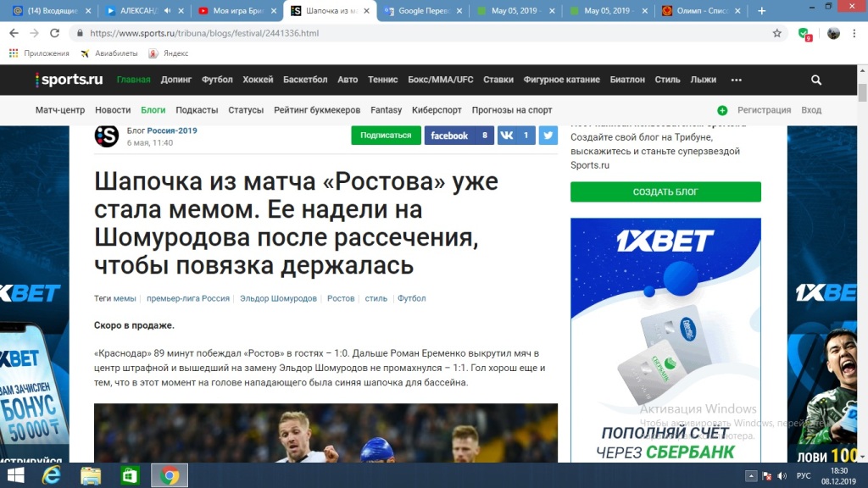Click the page vertical scrollbar thumb
868x488 pixels.
coord(862,92)
